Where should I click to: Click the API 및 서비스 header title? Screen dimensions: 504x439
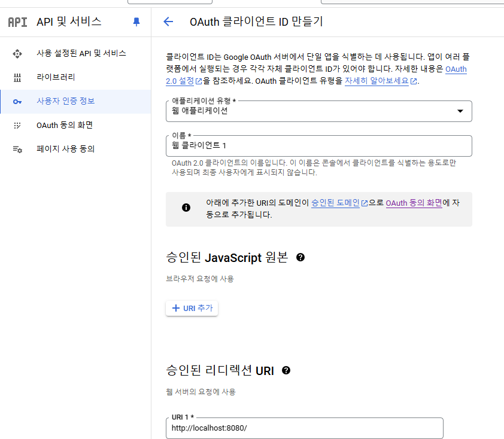click(69, 22)
